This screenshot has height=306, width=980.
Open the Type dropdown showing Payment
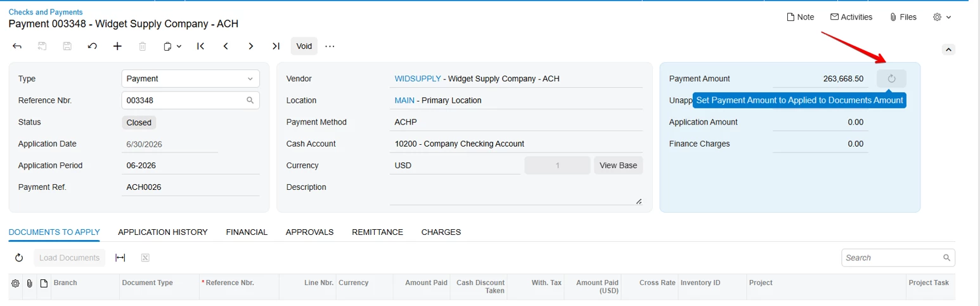190,79
